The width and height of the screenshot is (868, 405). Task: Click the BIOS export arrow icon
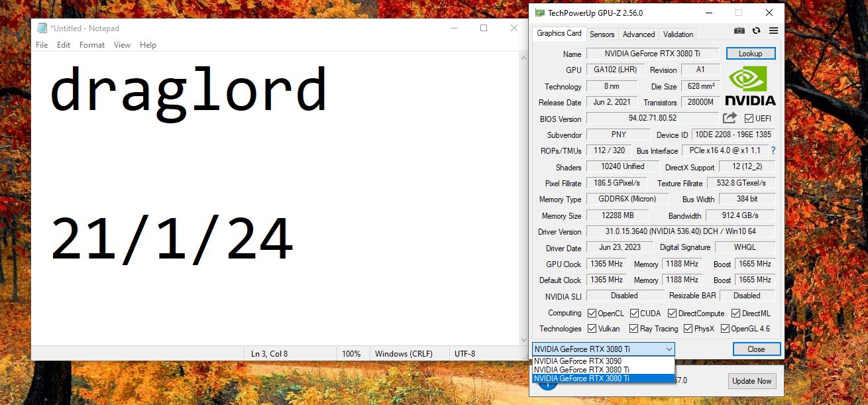point(730,118)
